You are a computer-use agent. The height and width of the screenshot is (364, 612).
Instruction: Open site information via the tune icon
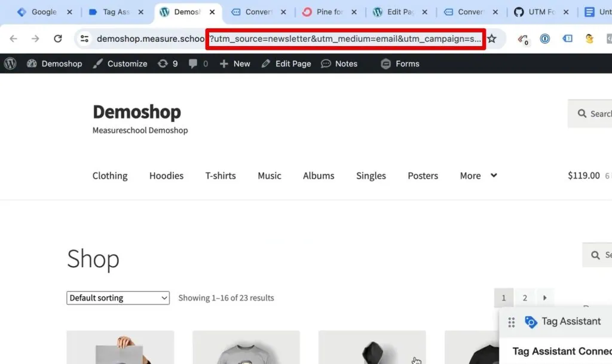coord(83,38)
